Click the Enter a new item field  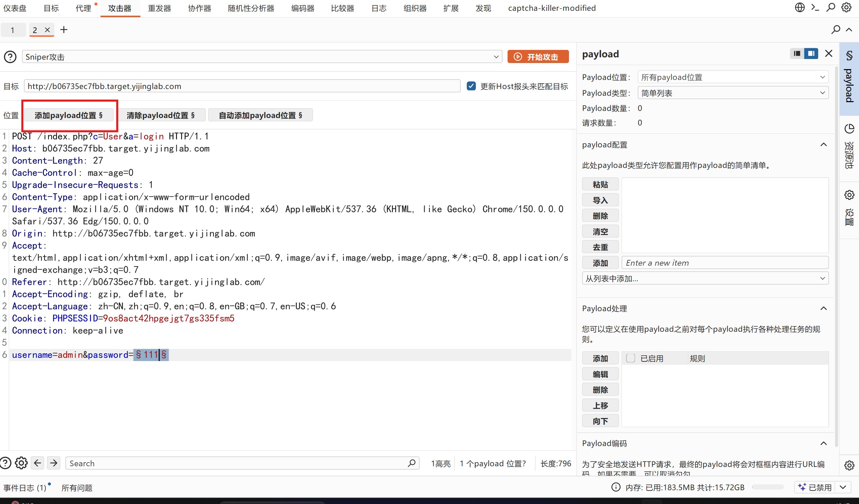tap(725, 263)
